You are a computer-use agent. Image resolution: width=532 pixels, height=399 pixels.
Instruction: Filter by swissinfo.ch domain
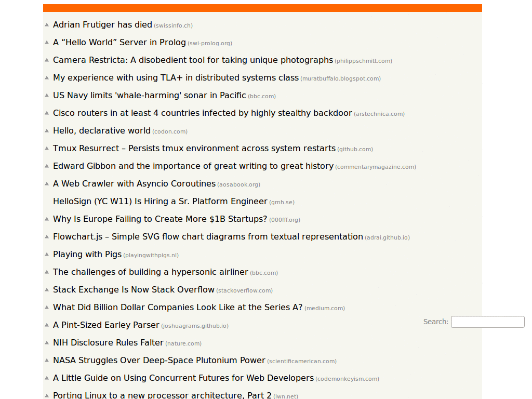[x=174, y=26]
